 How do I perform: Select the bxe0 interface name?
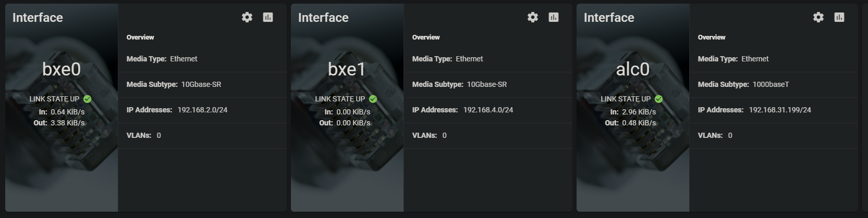point(62,69)
